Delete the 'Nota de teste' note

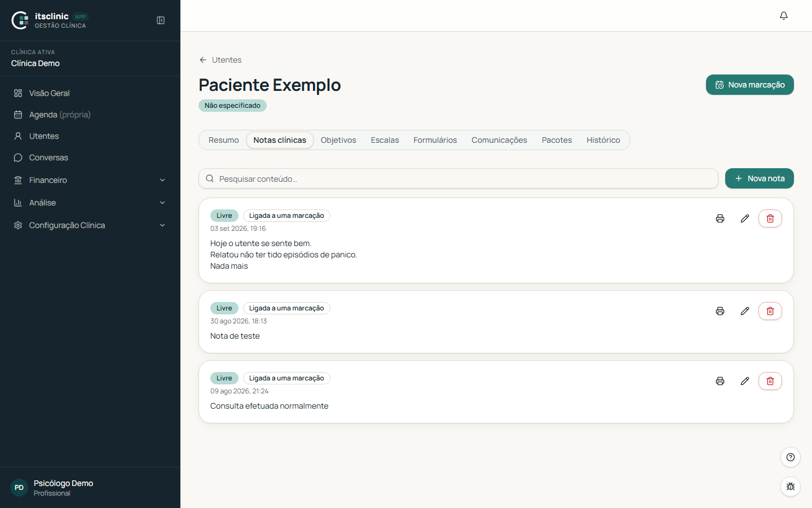tap(770, 311)
